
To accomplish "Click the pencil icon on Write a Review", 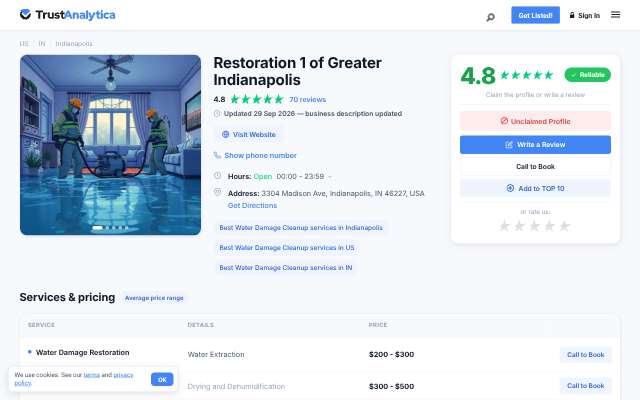I will tap(509, 144).
